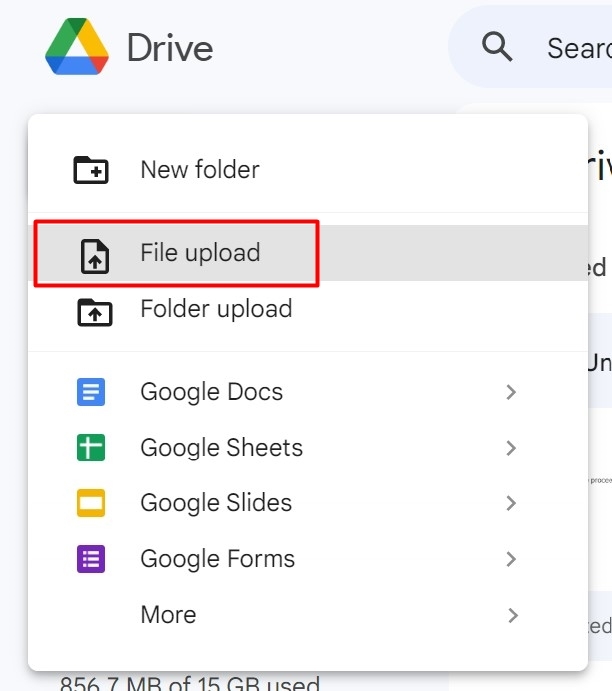Open the More submenu entry
The width and height of the screenshot is (612, 691).
pos(308,615)
